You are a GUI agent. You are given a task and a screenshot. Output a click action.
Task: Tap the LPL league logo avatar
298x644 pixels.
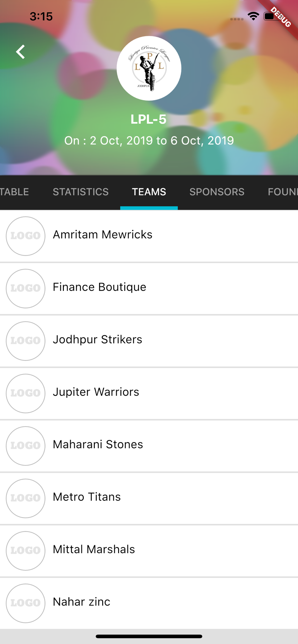[149, 68]
